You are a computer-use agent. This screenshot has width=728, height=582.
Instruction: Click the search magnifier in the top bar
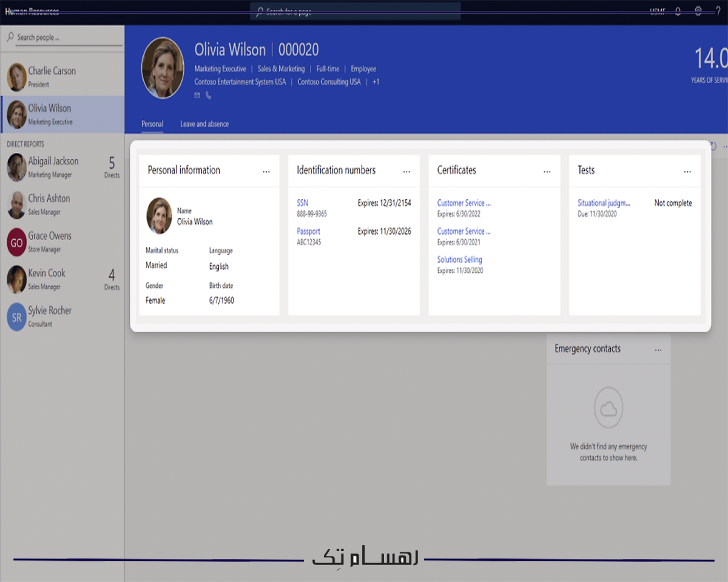[260, 12]
